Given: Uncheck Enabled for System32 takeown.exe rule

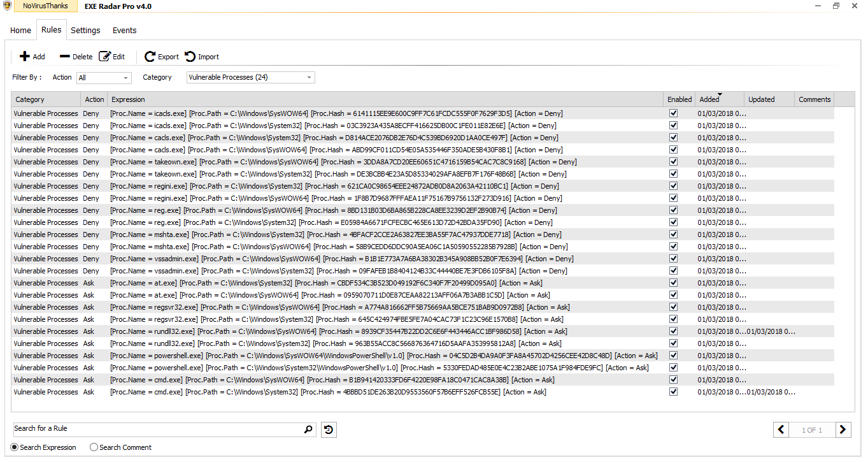Looking at the screenshot, I should coord(674,174).
